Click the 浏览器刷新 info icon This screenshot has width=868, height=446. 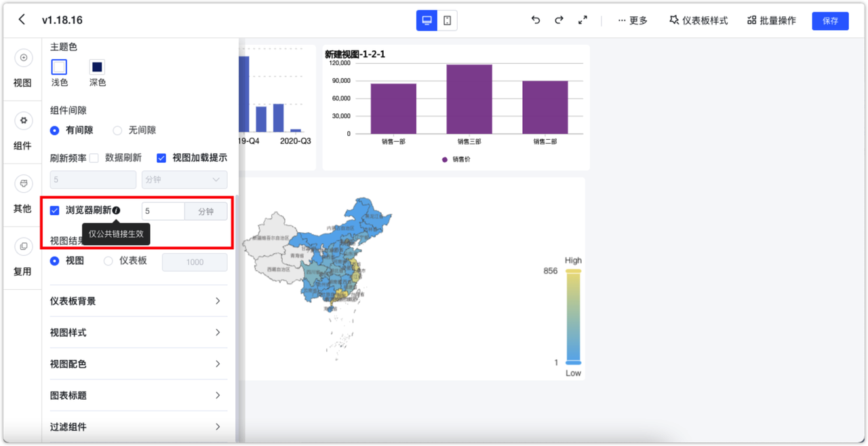tap(117, 210)
